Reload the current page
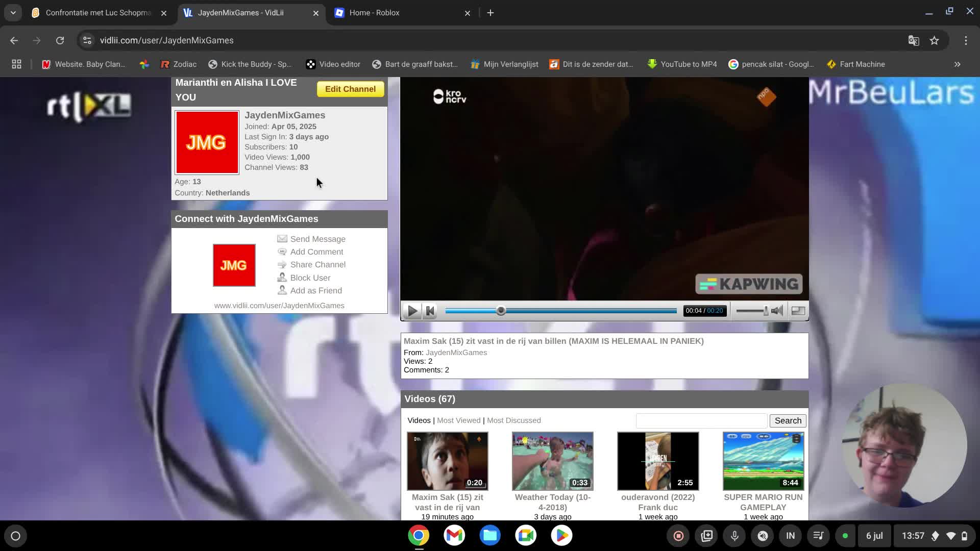 click(60, 40)
